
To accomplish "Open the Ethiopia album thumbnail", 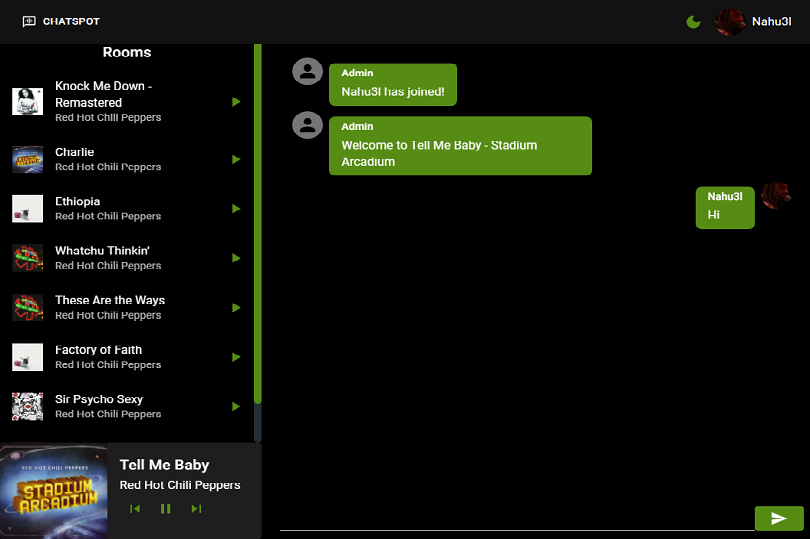I will 27,209.
